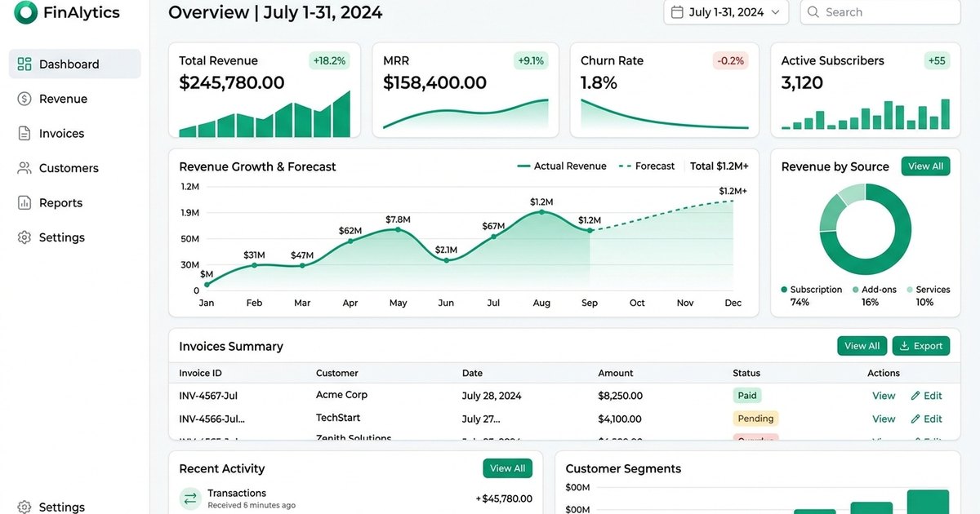Open the Transactions activity entry

356,498
